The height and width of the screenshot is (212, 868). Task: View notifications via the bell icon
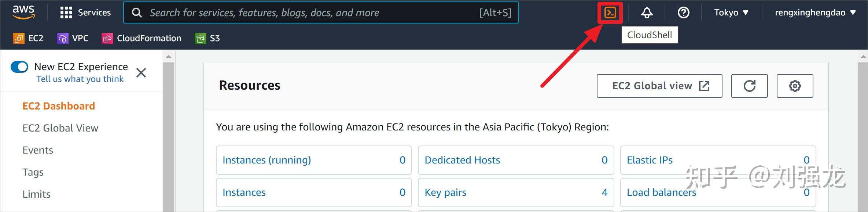click(646, 12)
